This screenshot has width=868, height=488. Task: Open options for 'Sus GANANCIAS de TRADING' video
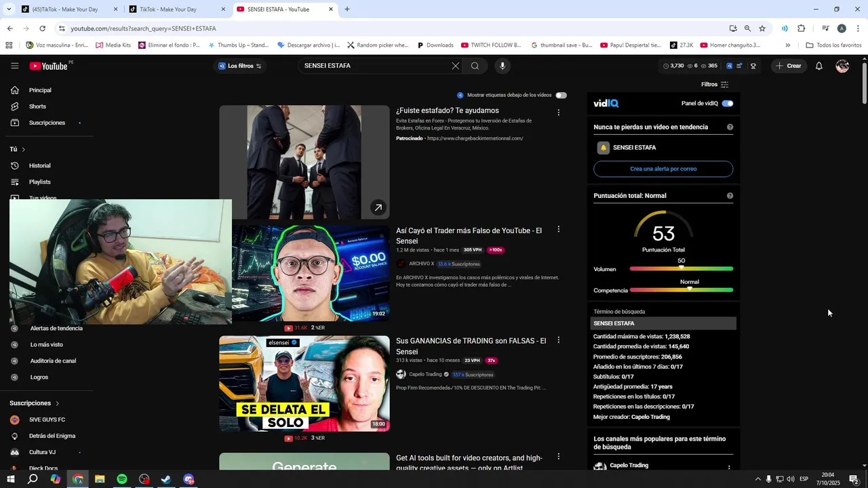pos(559,340)
